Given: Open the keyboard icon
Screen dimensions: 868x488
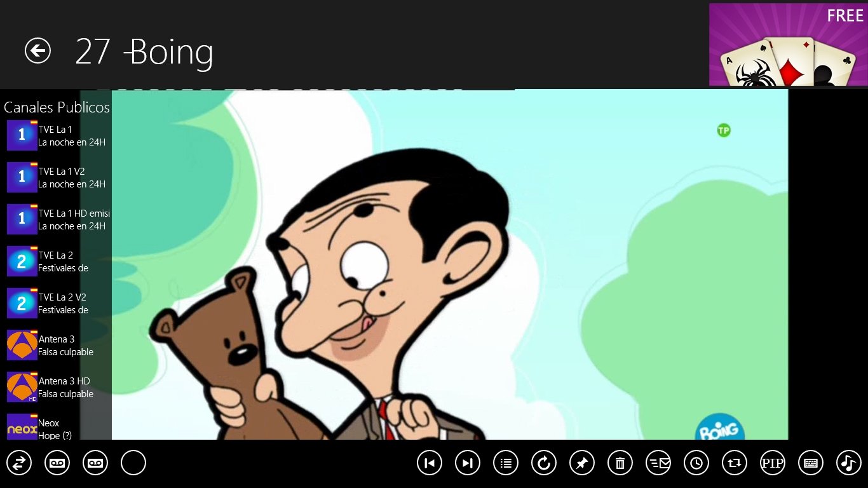Looking at the screenshot, I should point(811,463).
